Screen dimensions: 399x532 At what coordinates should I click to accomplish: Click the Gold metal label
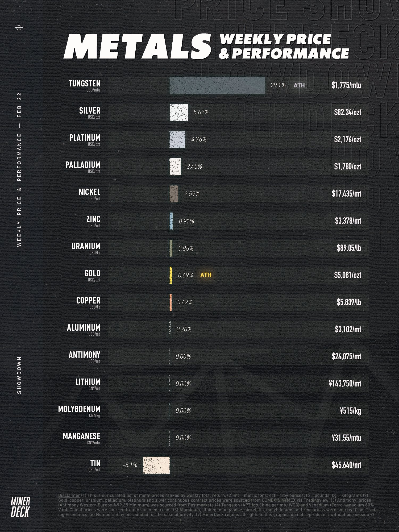92,273
